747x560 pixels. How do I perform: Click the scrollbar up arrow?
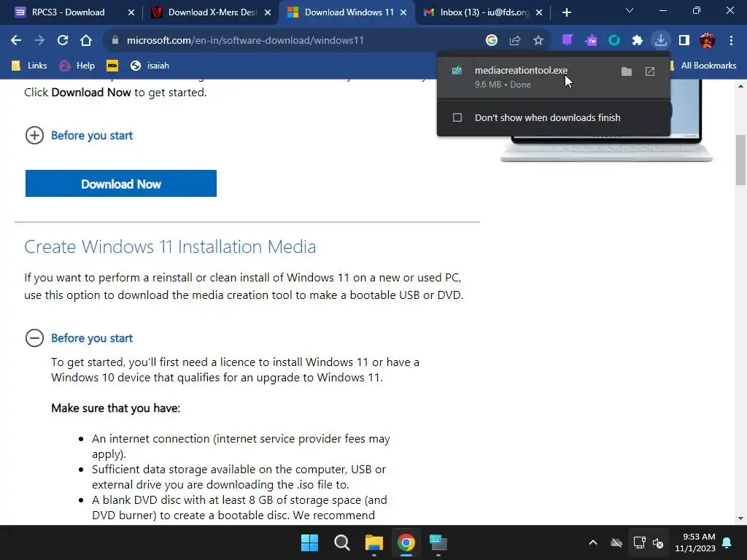click(x=740, y=86)
